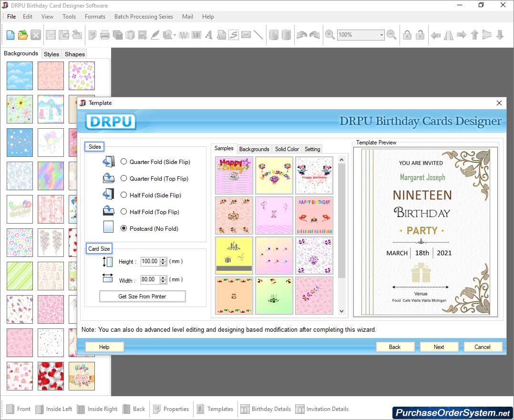Click Get Size From Printer button

(142, 297)
